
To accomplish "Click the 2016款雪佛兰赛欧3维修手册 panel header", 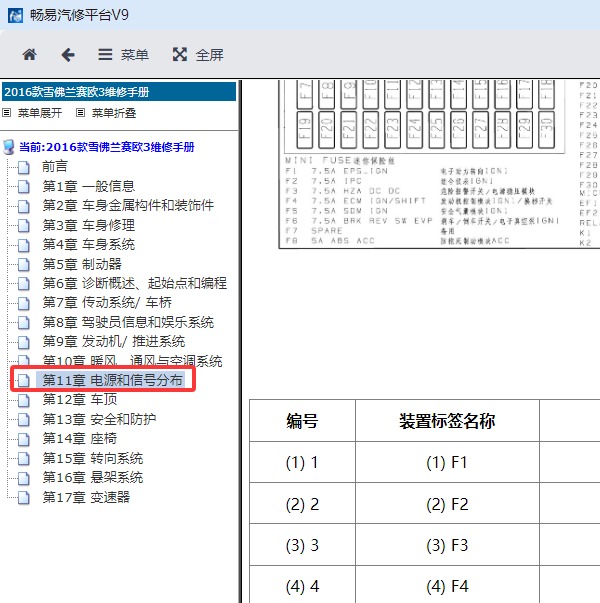I will tap(119, 92).
